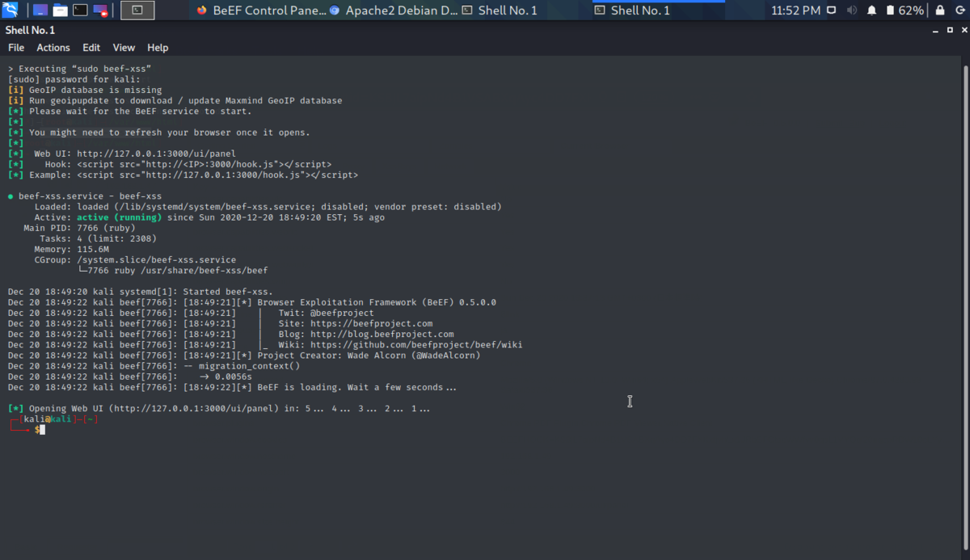The height and width of the screenshot is (560, 970).
Task: Click the battery 62% indicator
Action: (905, 11)
